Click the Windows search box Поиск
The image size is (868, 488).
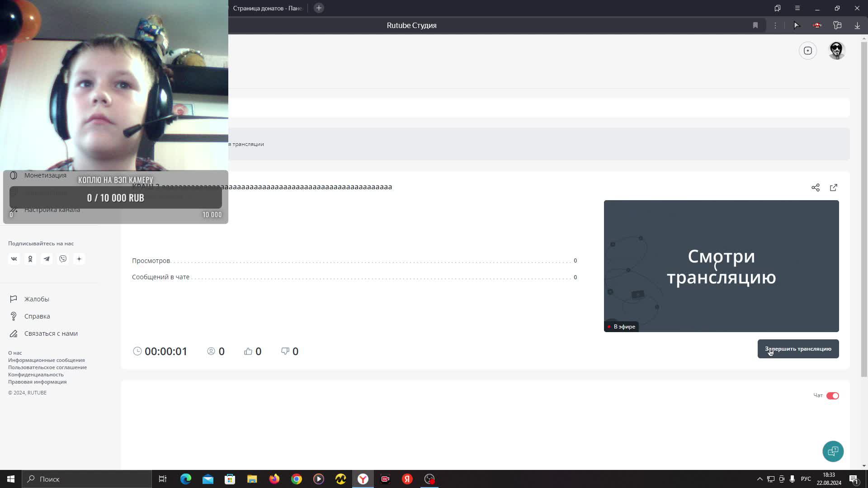(87, 479)
